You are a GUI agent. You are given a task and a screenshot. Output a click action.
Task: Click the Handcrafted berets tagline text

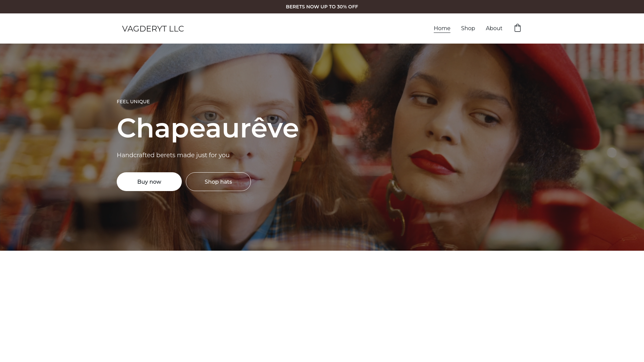click(173, 155)
